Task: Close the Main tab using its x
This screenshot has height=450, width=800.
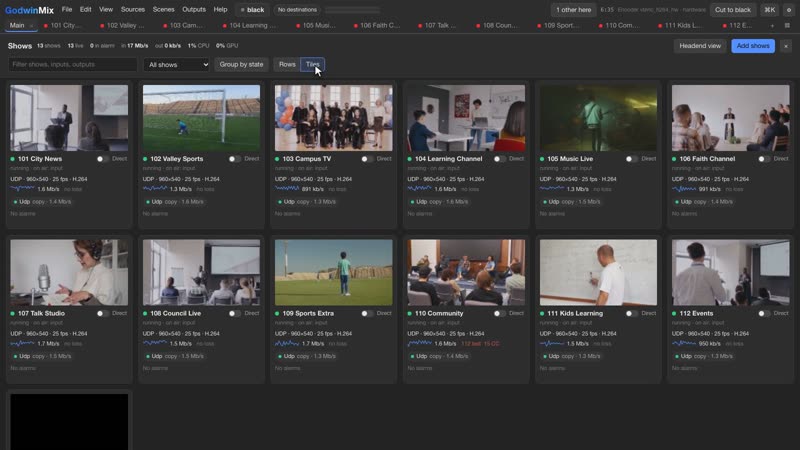Action: click(x=31, y=26)
